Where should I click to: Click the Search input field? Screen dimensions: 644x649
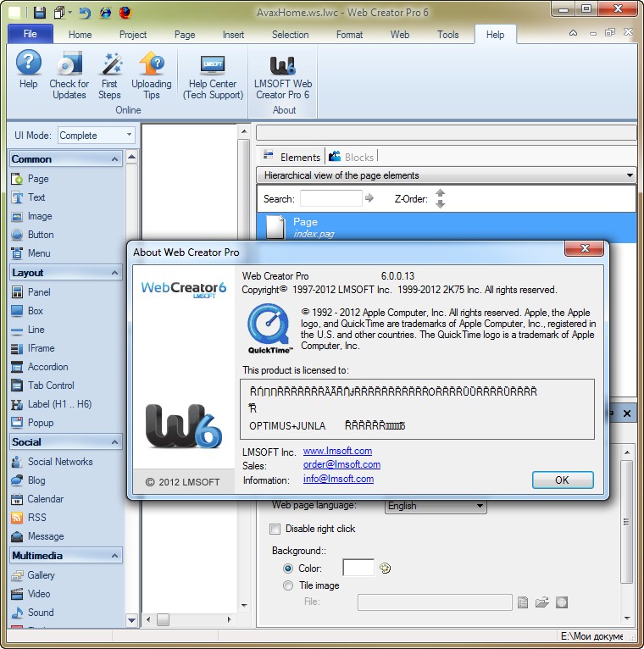[x=331, y=198]
